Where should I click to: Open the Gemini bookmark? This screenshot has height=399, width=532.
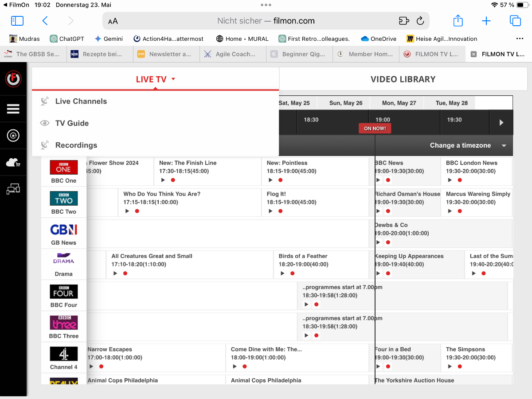coord(109,39)
